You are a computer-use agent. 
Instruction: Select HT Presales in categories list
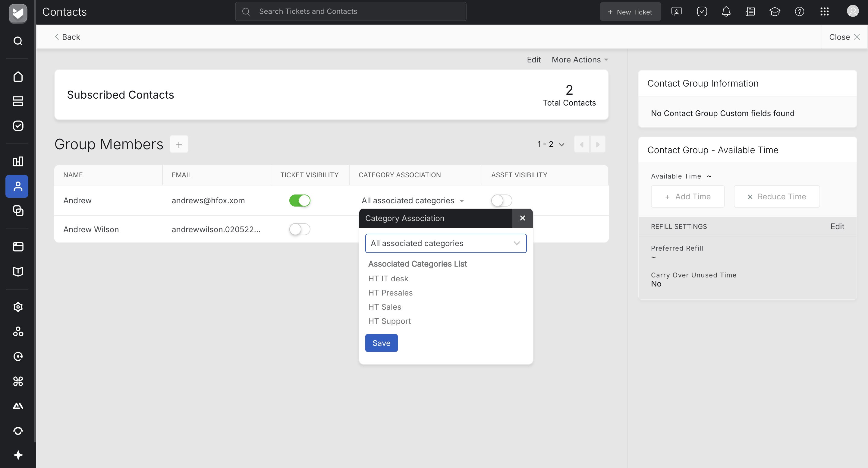pos(390,293)
